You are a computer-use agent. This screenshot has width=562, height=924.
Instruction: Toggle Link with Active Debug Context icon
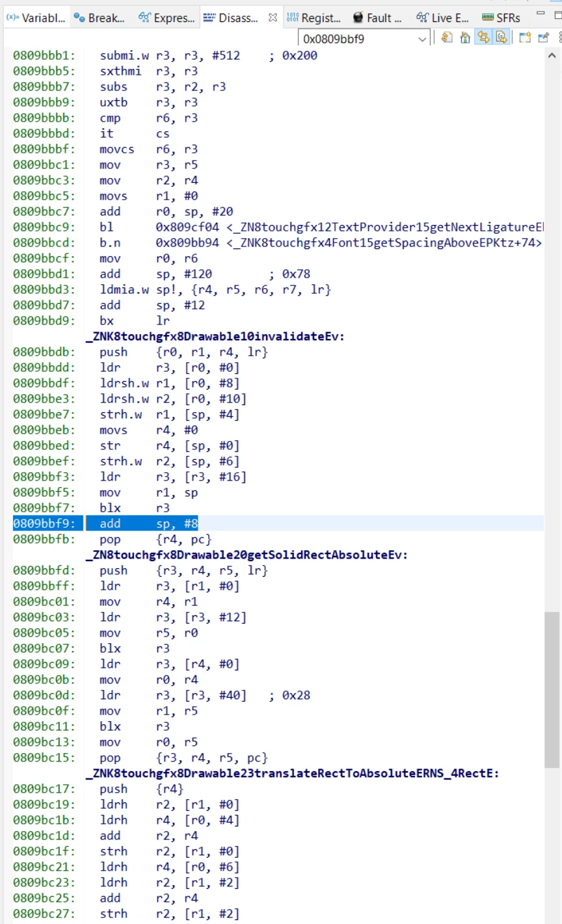(483, 38)
